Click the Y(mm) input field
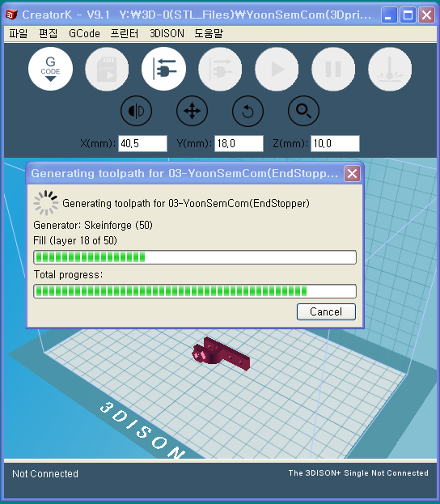 [x=239, y=143]
